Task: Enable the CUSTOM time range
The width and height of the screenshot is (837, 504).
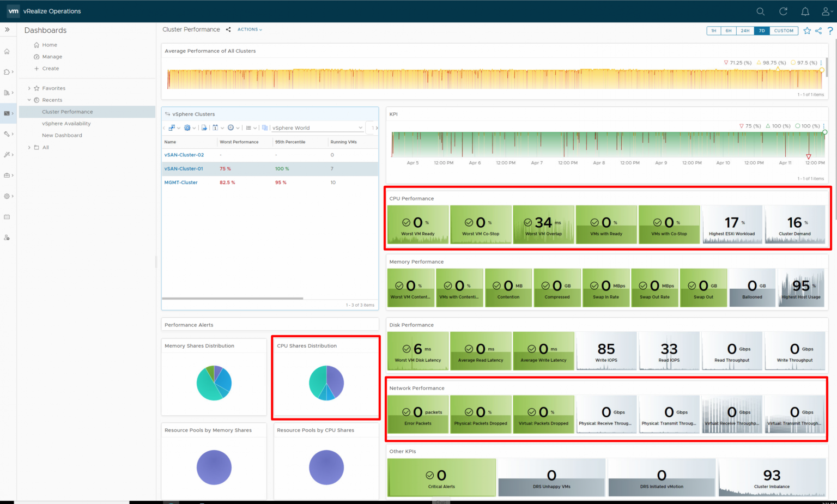Action: coord(784,31)
